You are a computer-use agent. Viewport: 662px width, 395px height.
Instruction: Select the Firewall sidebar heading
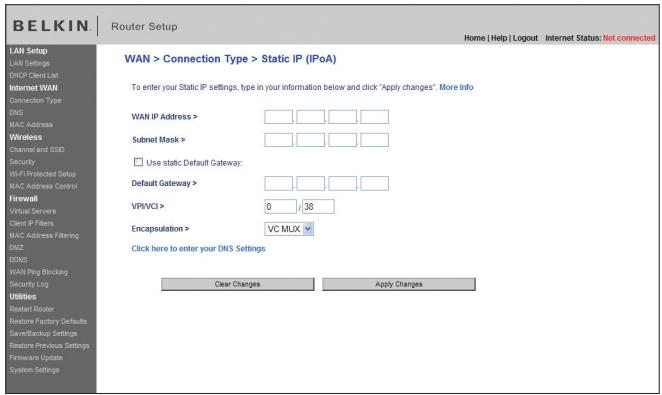pos(24,199)
